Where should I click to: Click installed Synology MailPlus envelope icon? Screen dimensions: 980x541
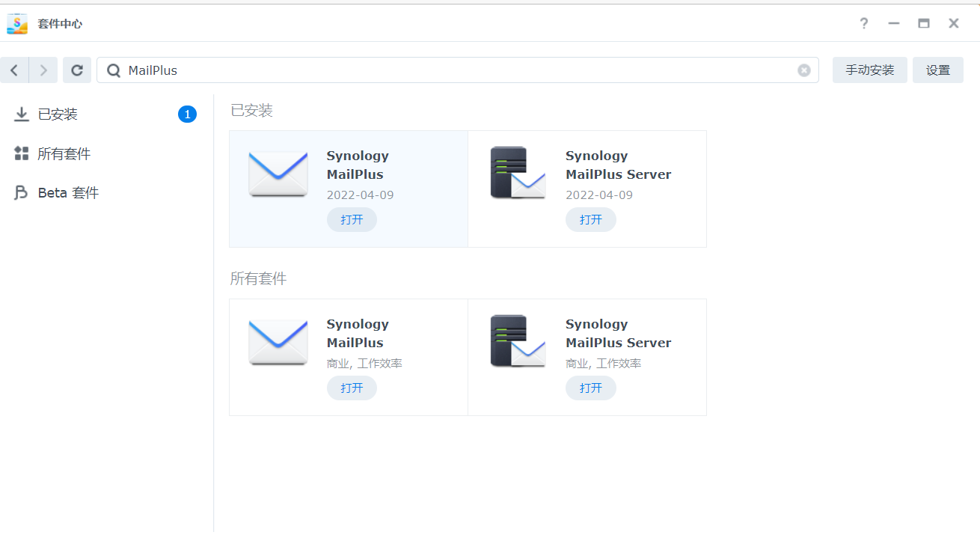click(278, 174)
